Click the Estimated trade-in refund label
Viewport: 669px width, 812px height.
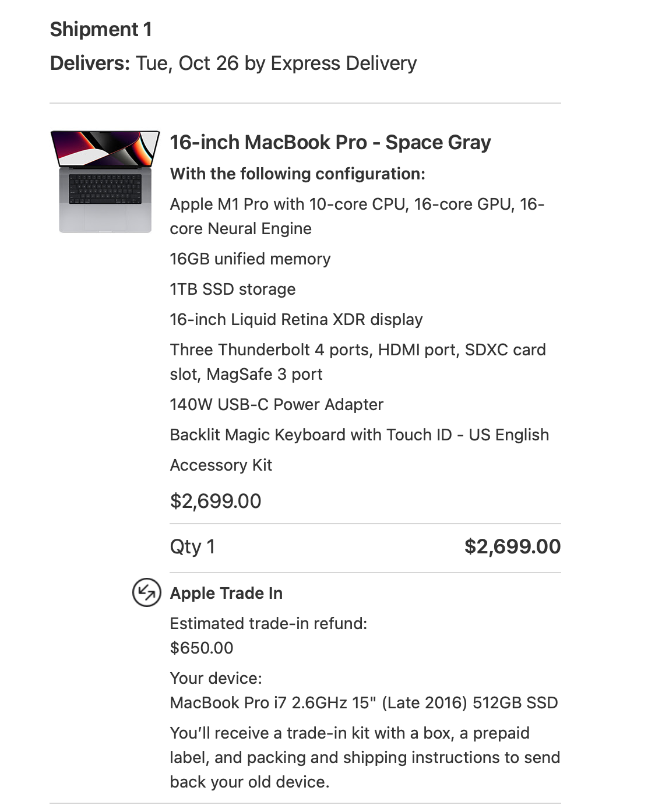tap(269, 623)
